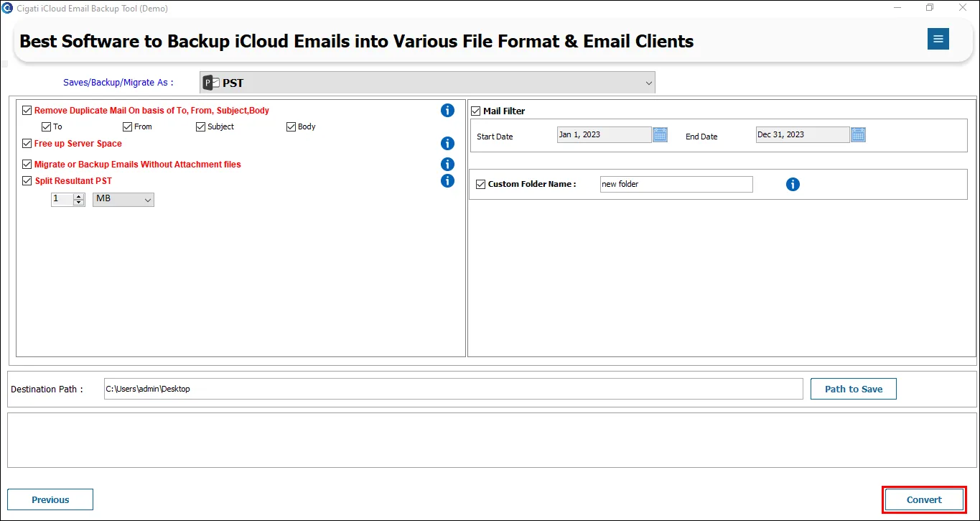Click the Path to Save button

click(x=854, y=389)
